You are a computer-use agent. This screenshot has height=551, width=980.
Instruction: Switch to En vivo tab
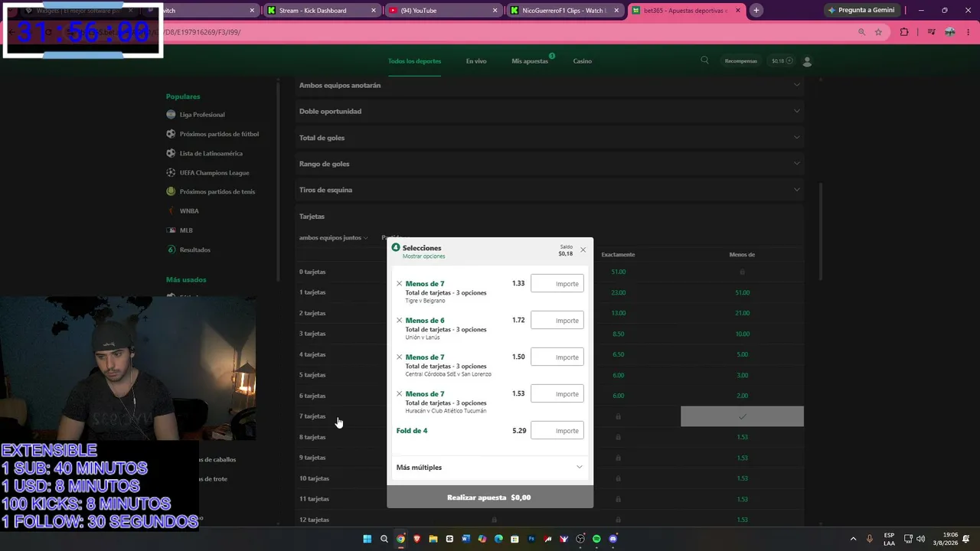476,61
